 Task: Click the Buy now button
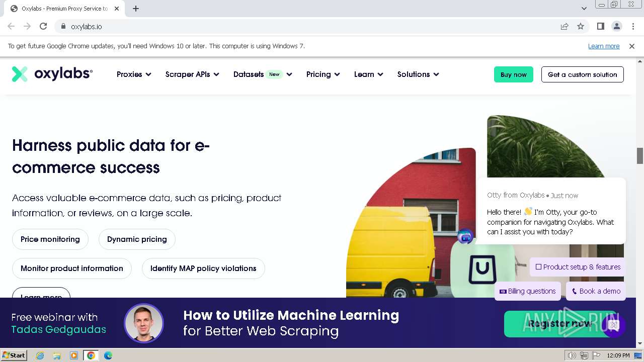click(x=514, y=74)
